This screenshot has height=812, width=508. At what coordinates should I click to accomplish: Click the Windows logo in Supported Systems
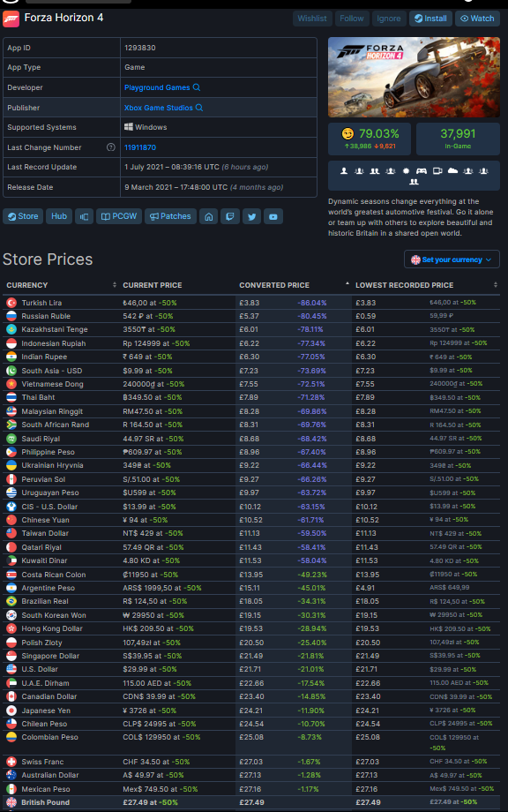pyautogui.click(x=128, y=127)
